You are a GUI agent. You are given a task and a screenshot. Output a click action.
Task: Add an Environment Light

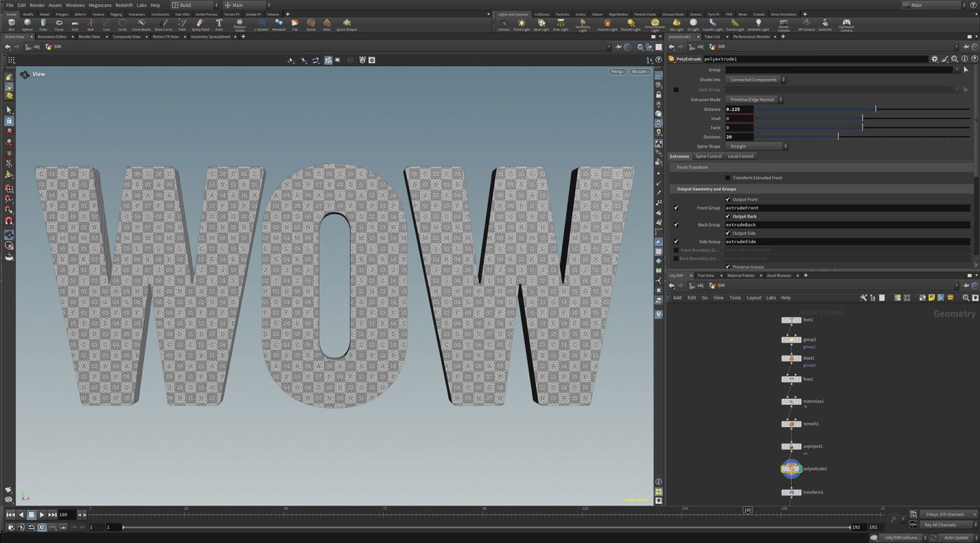pos(655,25)
